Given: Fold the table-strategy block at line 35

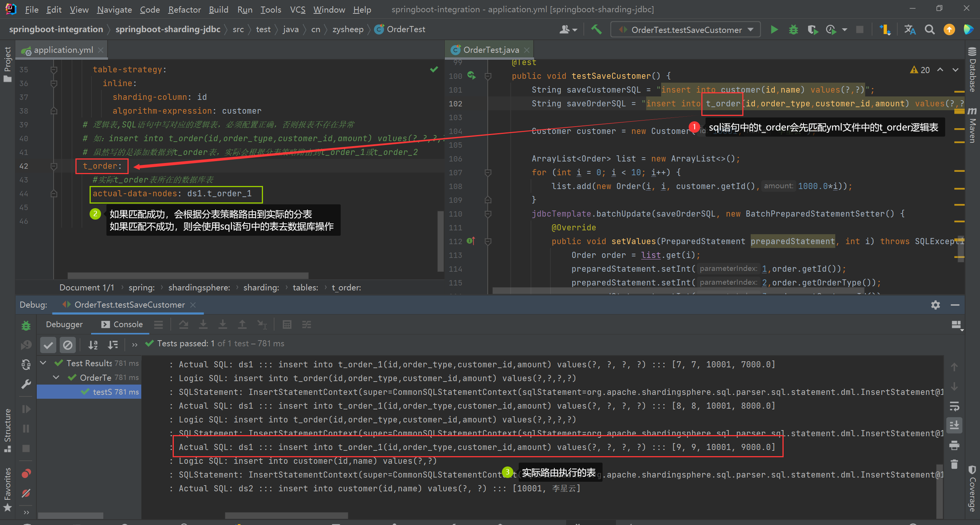Looking at the screenshot, I should coord(54,70).
